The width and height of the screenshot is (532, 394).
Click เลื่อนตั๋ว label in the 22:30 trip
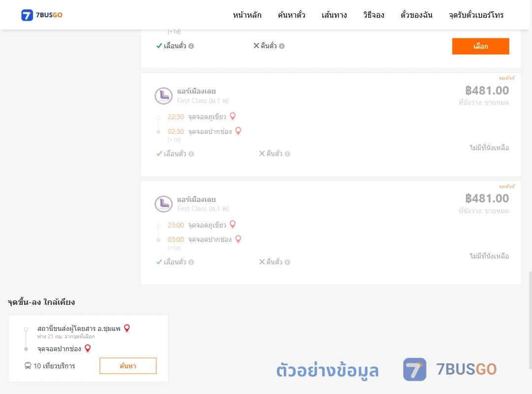pos(175,154)
